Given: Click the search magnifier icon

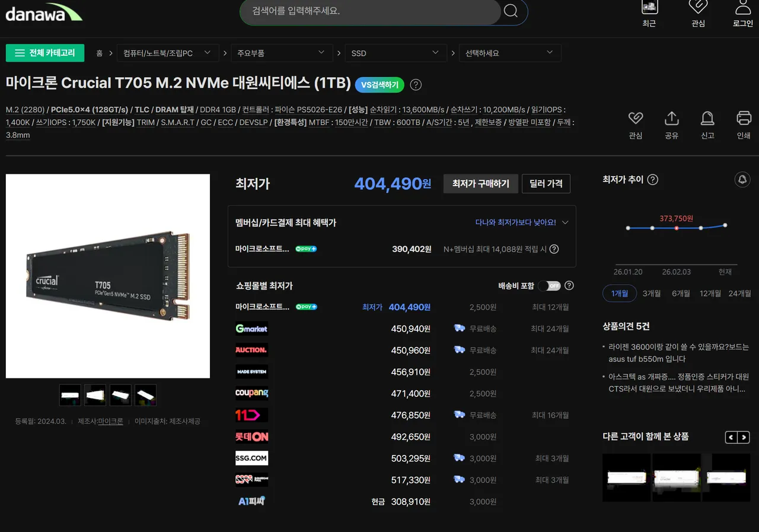Looking at the screenshot, I should click(x=511, y=11).
